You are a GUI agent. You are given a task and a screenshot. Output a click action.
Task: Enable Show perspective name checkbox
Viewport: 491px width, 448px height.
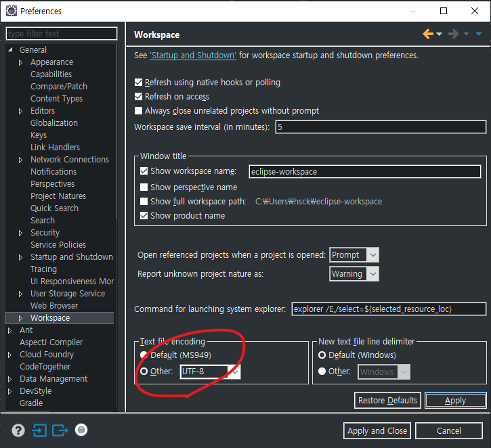(144, 187)
